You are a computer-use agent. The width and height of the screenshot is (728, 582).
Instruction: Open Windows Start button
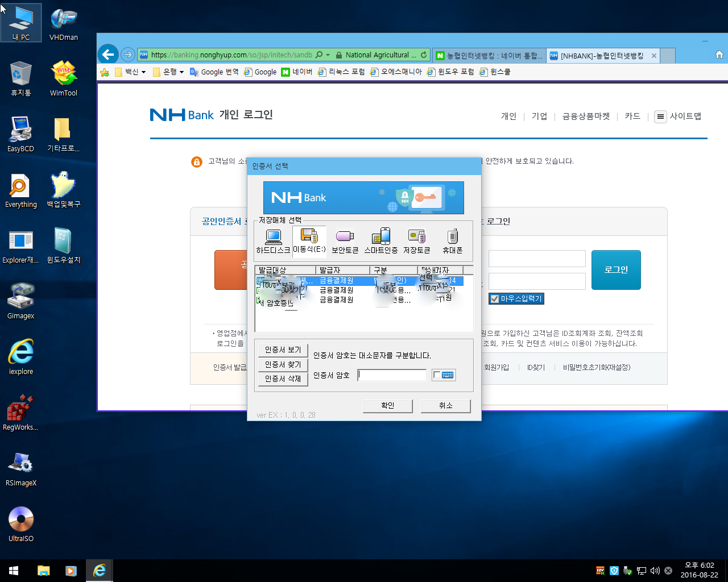pyautogui.click(x=14, y=571)
